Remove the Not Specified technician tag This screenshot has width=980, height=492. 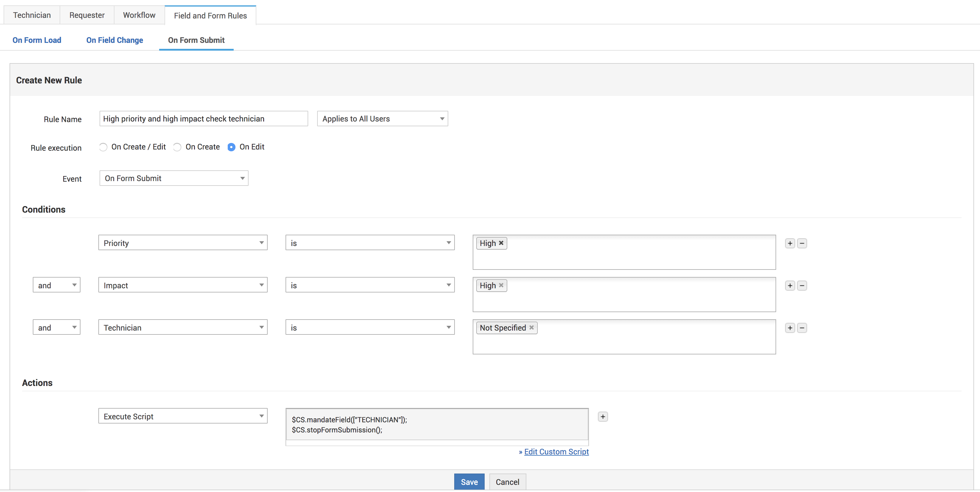(x=531, y=327)
